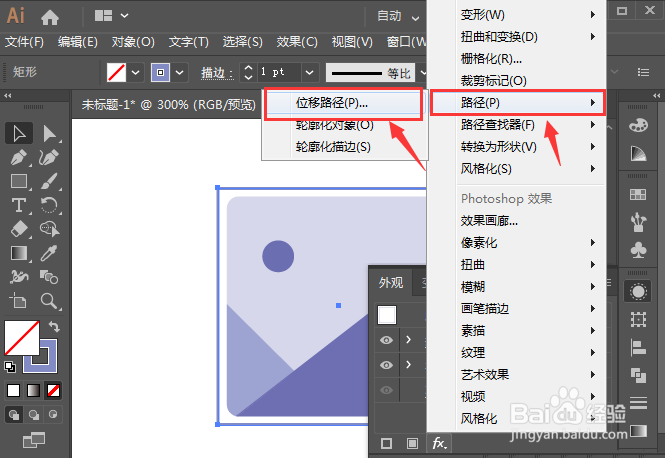The height and width of the screenshot is (458, 665).
Task: Select the Eraser tool
Action: tap(19, 229)
